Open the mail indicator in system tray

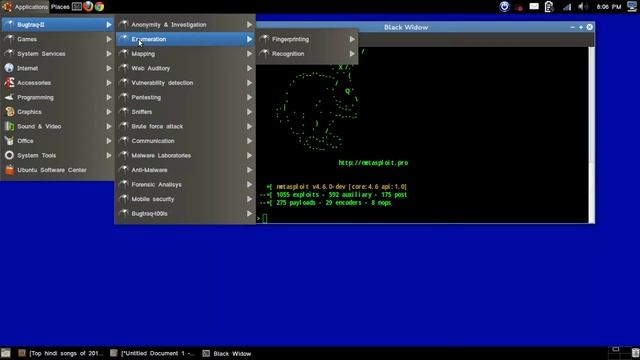[534, 7]
